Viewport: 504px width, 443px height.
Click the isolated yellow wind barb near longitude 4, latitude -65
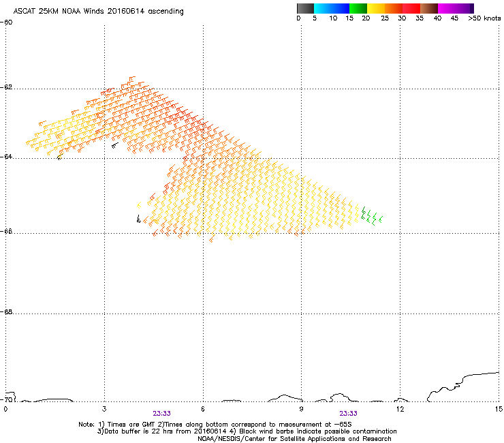coord(139,205)
